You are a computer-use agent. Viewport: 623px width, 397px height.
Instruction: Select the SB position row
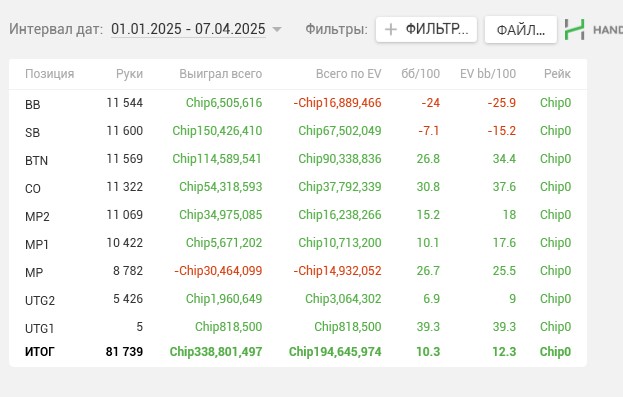(298, 131)
